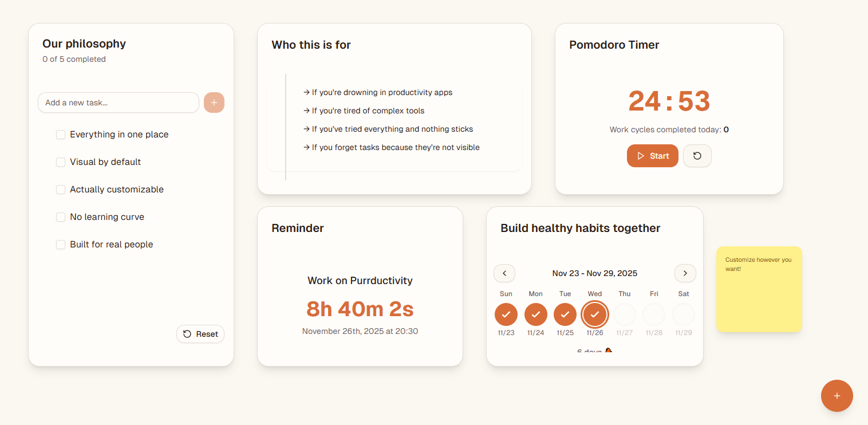
Task: Complete the 'Built for real people' task
Action: (x=61, y=244)
